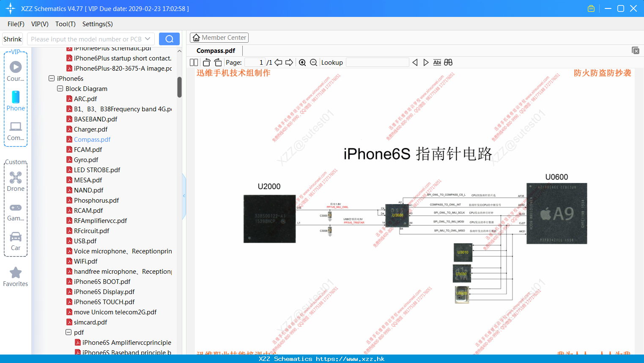Open the XZZ website link in status bar
Viewport: 644px width, 363px height.
350,359
